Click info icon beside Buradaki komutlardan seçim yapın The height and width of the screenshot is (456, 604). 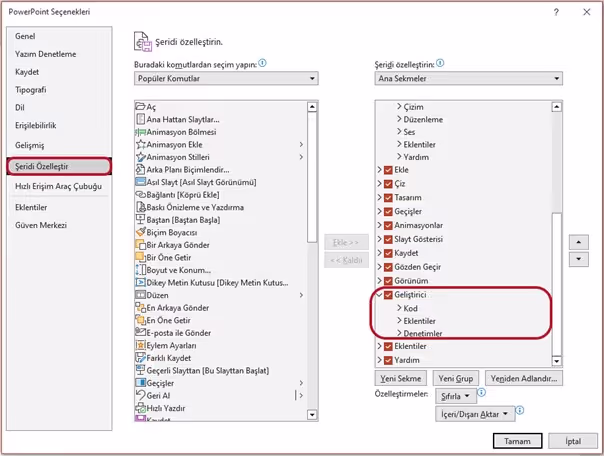262,63
